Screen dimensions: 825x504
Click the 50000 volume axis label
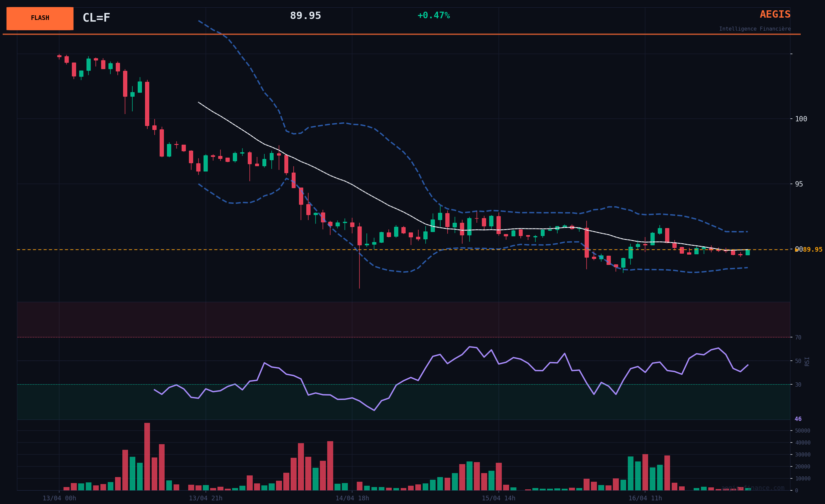[802, 431]
